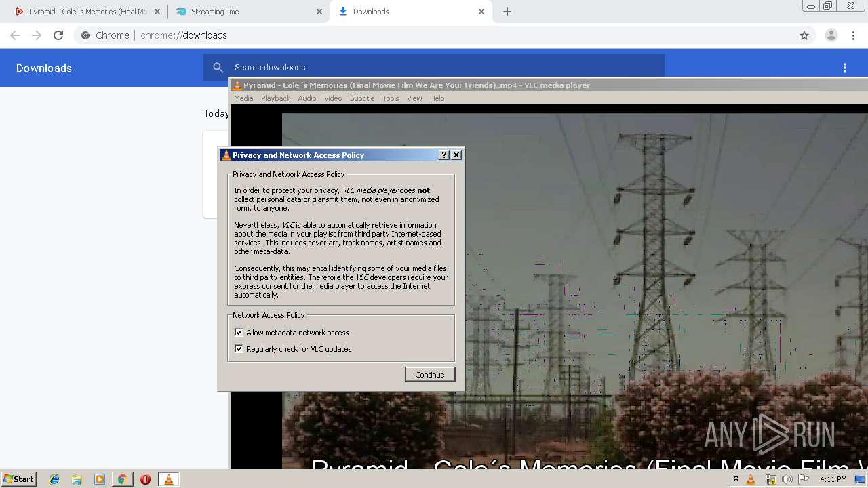
Task: Toggle Regularly check for VLC updates
Action: click(239, 348)
